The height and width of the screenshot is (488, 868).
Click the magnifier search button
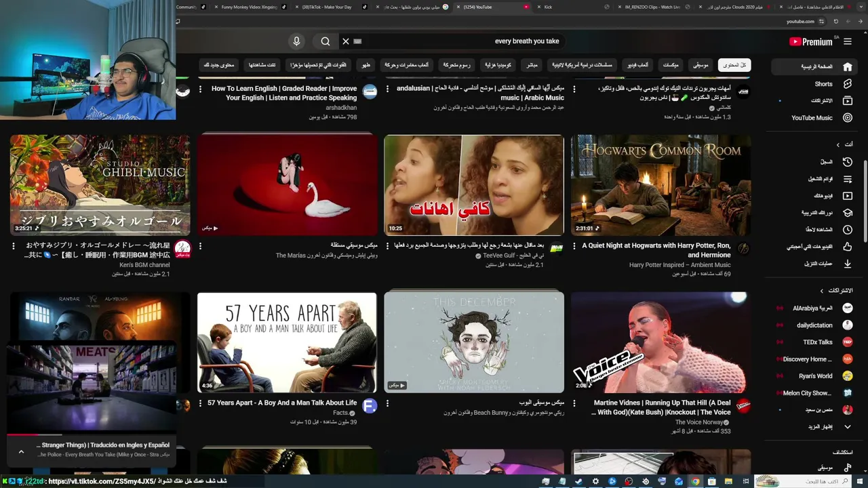(x=325, y=41)
